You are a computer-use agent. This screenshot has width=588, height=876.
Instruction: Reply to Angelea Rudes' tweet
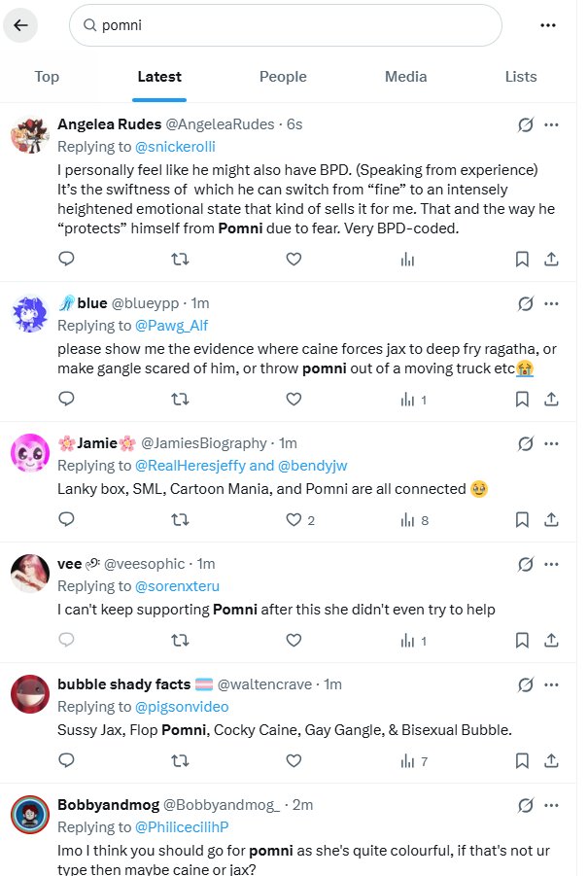pos(66,259)
